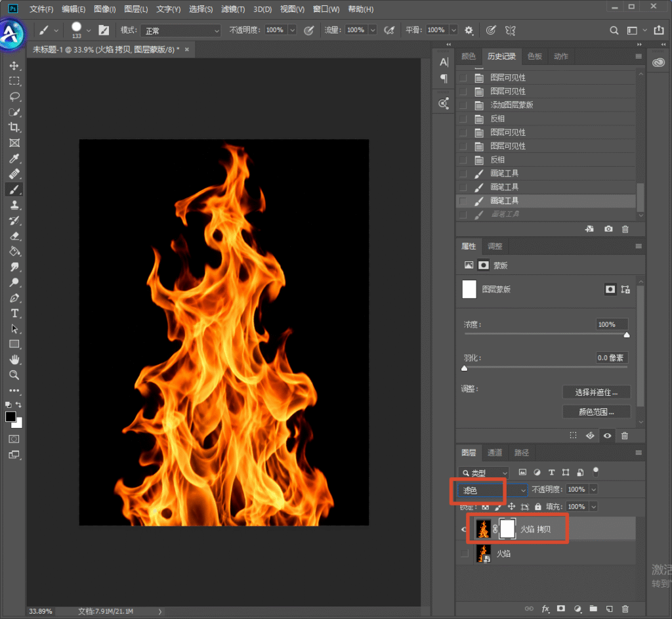Screen dimensions: 672x619
Task: Open layer filter type dropdown 类型
Action: 484,473
